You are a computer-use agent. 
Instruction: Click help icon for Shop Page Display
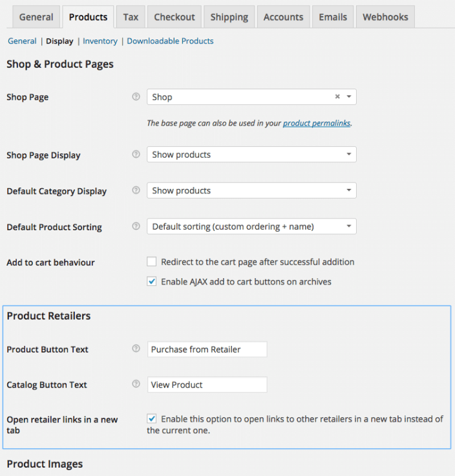pos(136,155)
